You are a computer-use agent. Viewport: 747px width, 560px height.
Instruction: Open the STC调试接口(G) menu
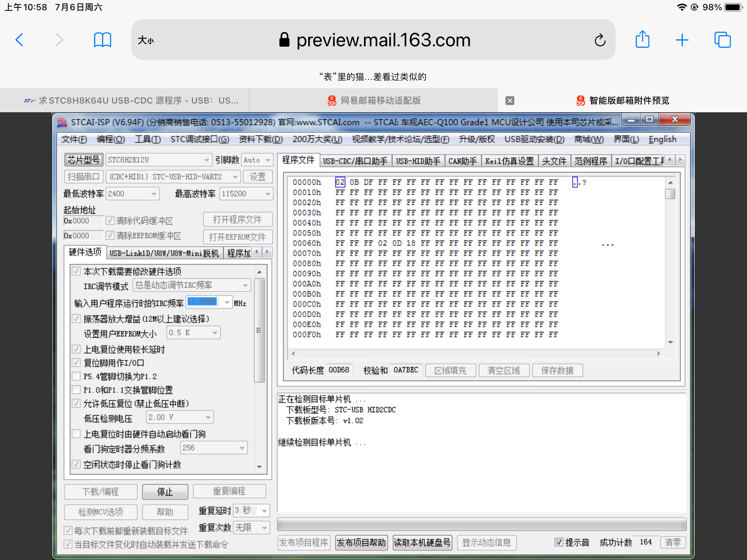[200, 139]
